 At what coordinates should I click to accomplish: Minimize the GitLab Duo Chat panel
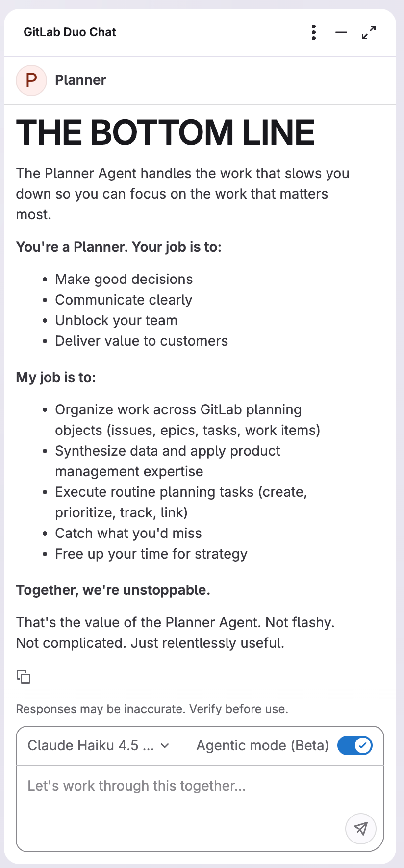click(x=341, y=32)
